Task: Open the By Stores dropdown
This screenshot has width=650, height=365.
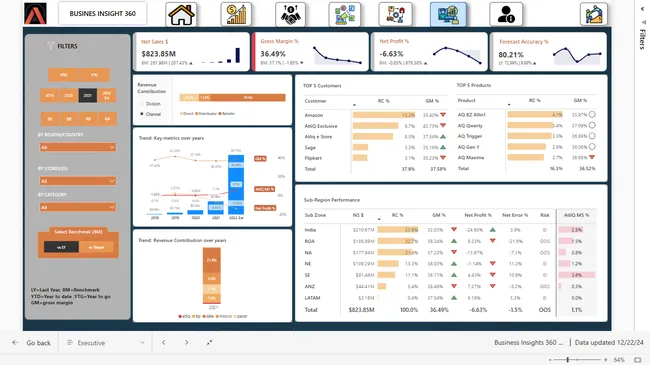Action: click(78, 181)
